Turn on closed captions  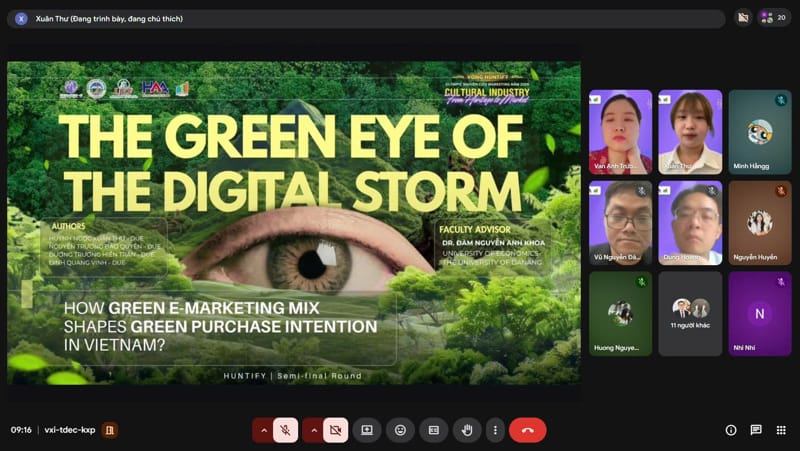coord(433,430)
